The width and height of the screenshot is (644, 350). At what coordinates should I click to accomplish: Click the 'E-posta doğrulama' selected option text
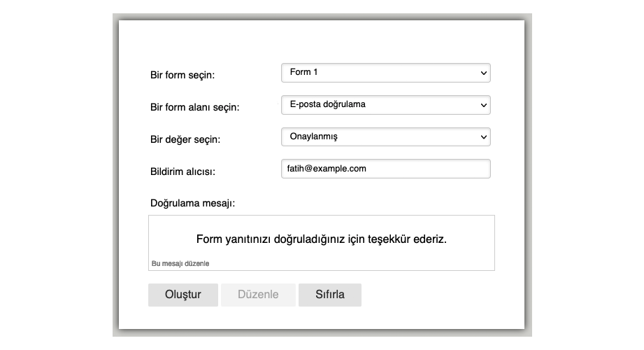point(327,105)
